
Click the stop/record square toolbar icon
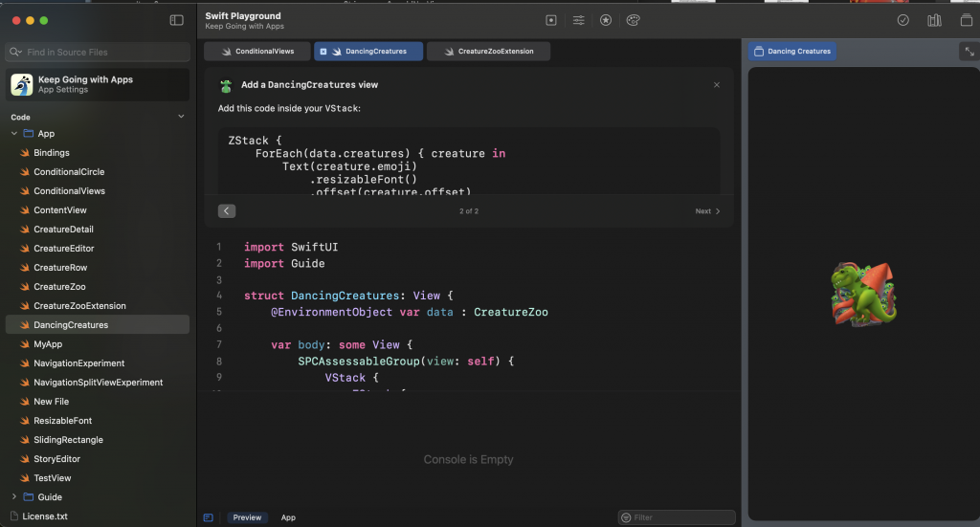point(551,20)
